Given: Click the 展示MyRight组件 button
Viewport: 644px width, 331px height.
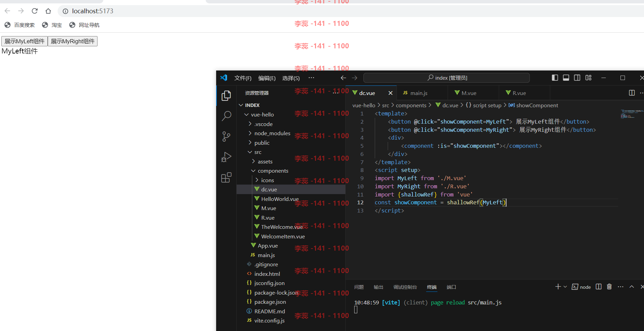Looking at the screenshot, I should [73, 41].
